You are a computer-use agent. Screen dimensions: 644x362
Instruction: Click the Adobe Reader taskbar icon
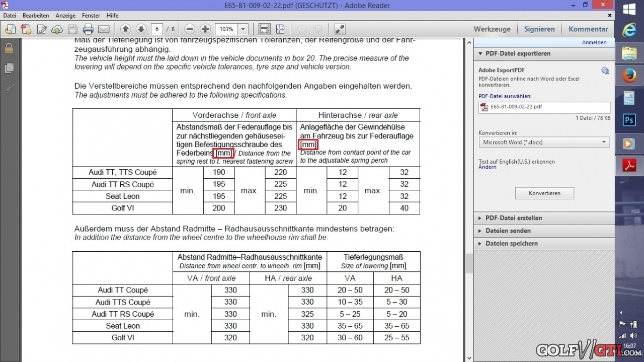[x=629, y=166]
